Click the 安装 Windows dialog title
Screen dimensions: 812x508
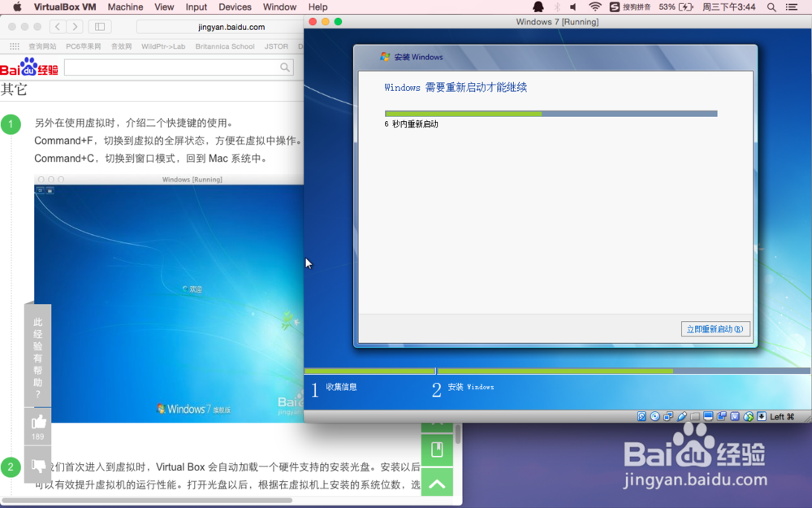(x=418, y=57)
